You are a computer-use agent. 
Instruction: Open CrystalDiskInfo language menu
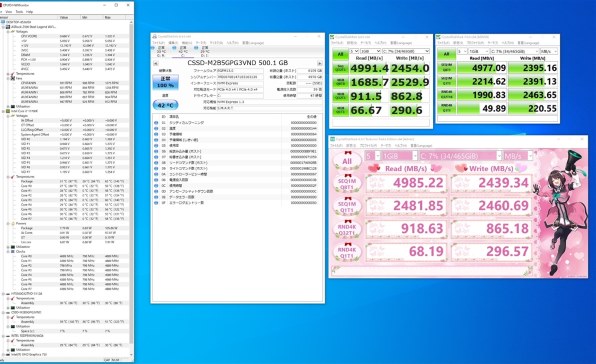[x=253, y=43]
